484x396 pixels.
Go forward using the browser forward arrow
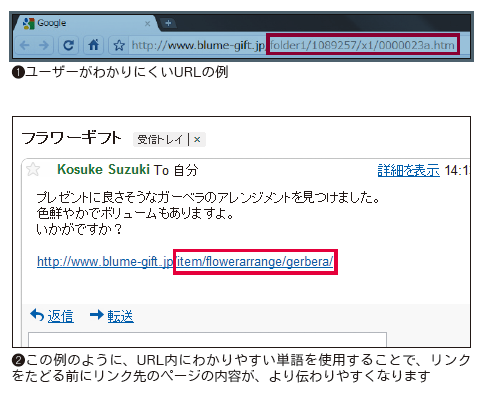[44, 45]
